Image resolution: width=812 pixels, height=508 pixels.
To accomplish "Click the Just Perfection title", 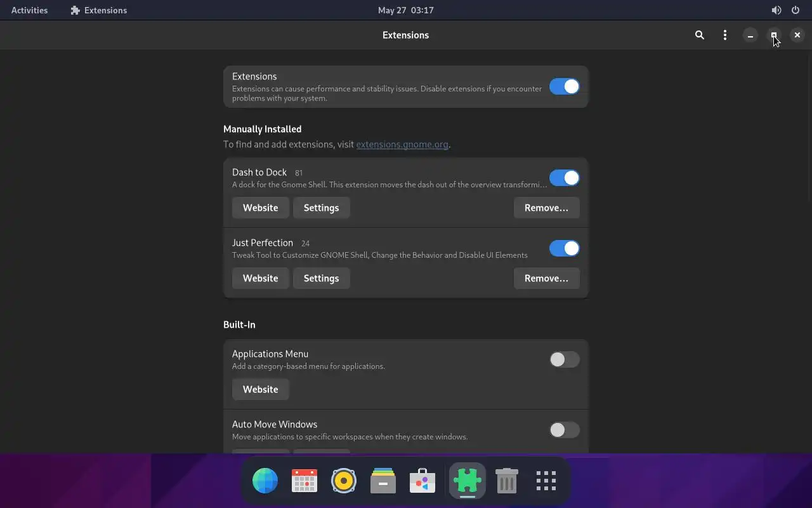I will [263, 243].
